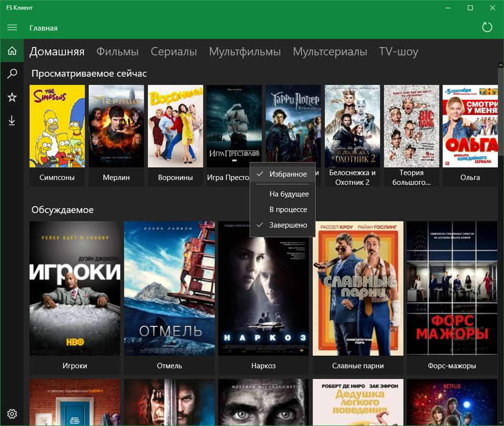
Task: Switch to TV-шоу tab
Action: click(398, 52)
